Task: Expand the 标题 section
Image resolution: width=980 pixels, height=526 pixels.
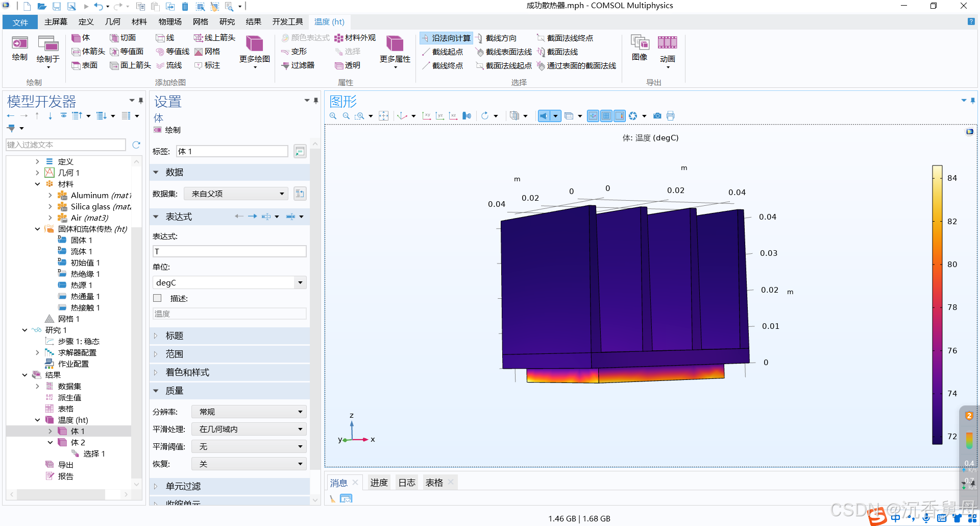Action: coord(230,336)
